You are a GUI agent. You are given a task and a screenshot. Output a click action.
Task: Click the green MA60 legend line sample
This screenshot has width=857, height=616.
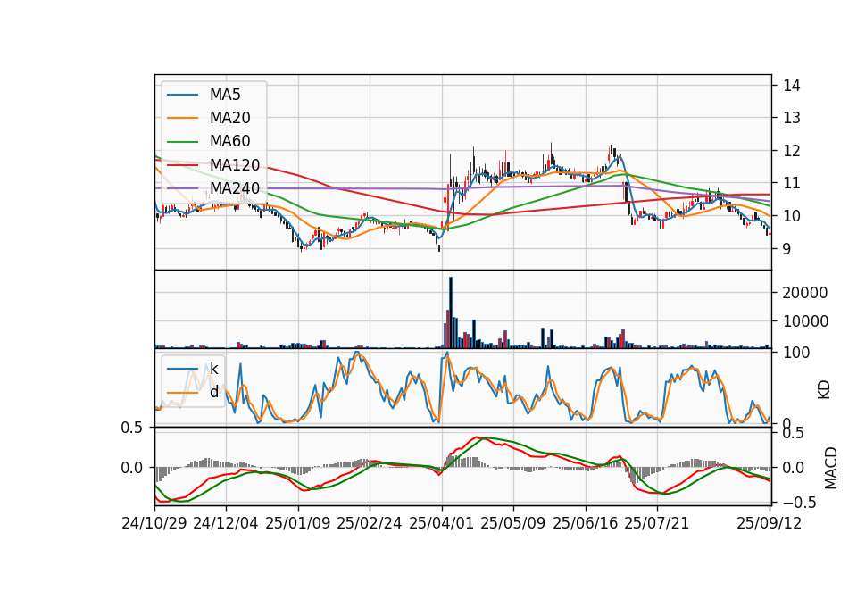click(x=182, y=142)
